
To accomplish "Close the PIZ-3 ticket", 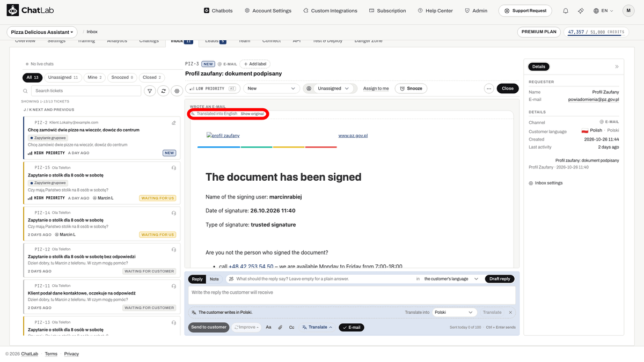I will tap(508, 88).
